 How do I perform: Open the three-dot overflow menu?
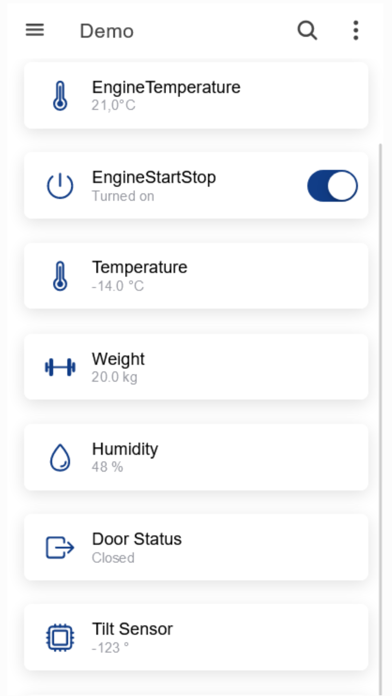[356, 31]
